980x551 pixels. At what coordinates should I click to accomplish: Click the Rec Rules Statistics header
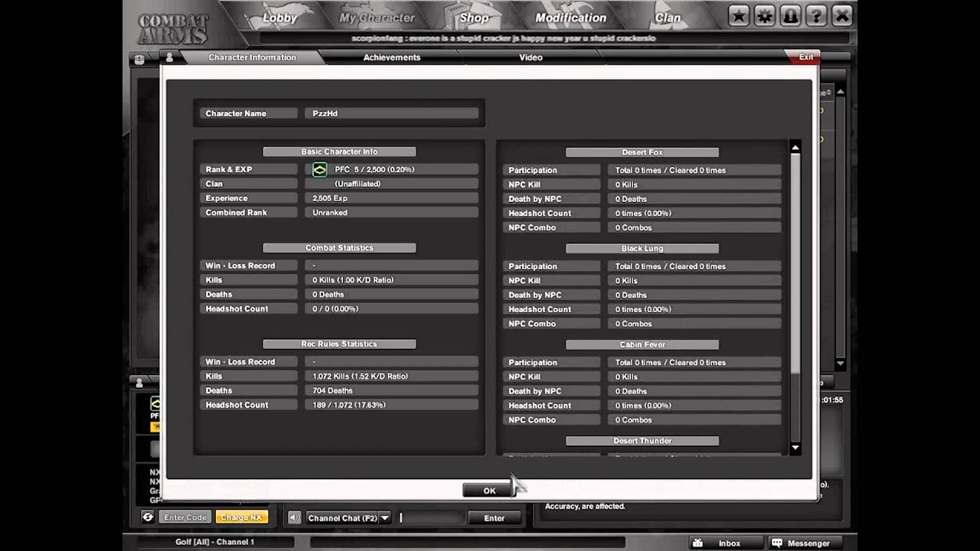coord(339,344)
